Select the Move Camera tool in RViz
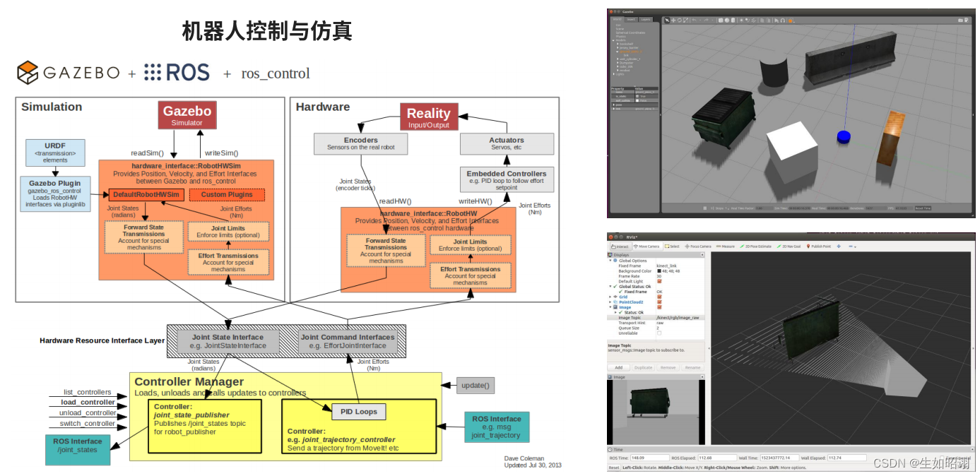 pos(647,246)
